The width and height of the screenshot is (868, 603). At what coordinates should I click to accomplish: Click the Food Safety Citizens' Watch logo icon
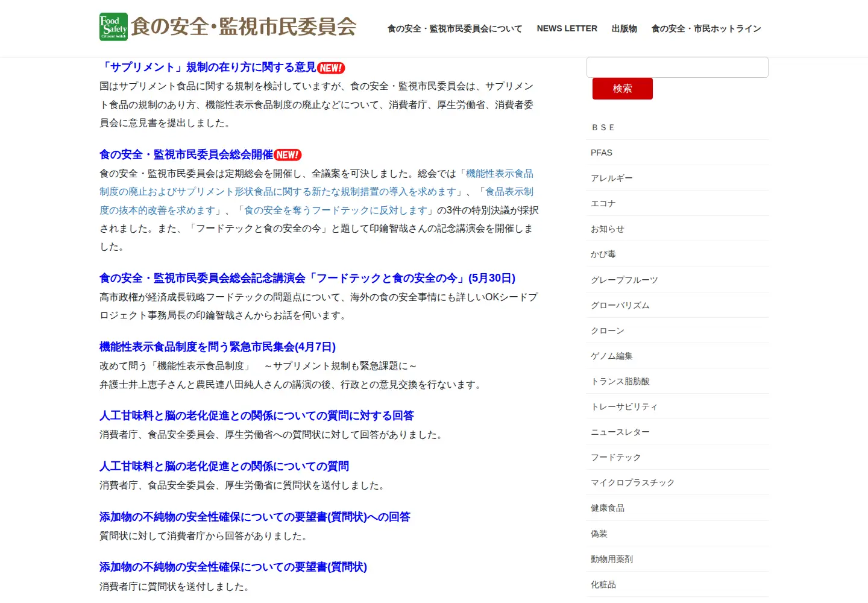coord(113,27)
